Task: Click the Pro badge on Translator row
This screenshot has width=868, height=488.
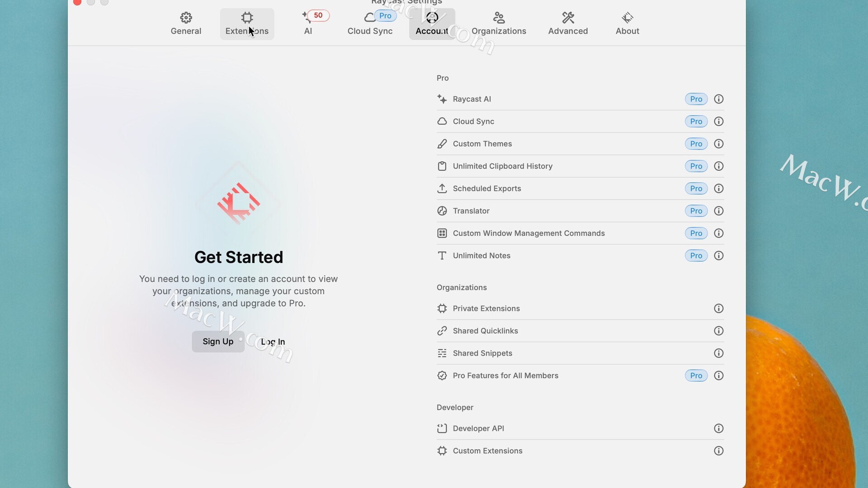Action: 696,211
